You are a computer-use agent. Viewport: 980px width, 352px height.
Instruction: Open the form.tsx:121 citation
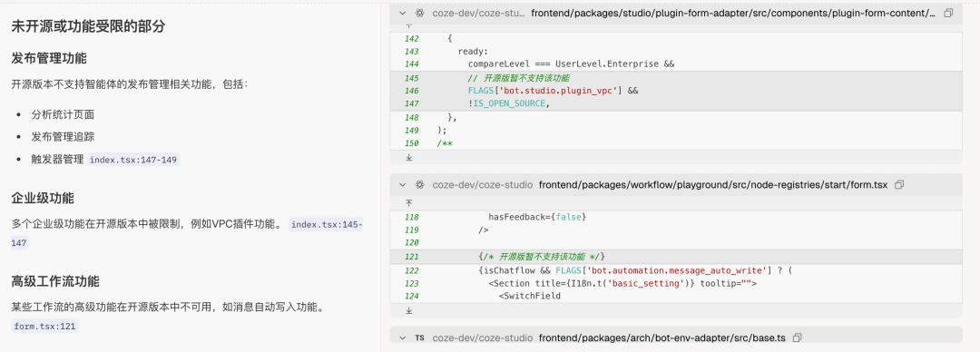(44, 327)
